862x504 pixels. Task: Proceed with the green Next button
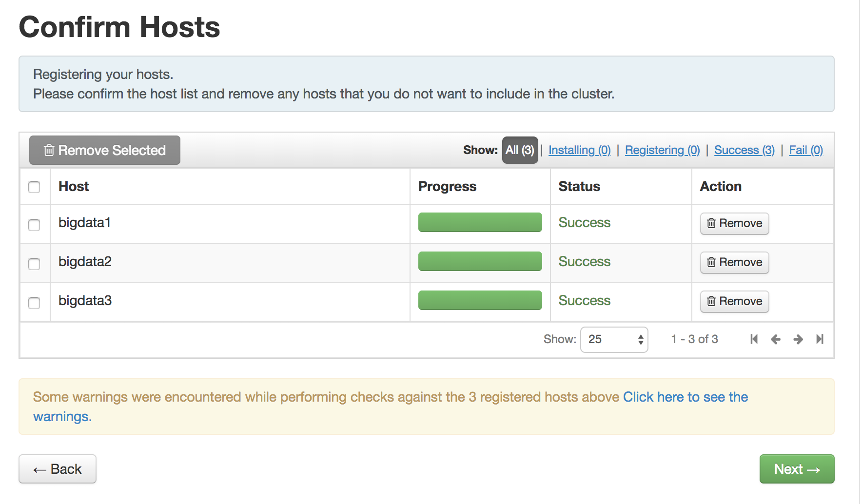point(797,469)
